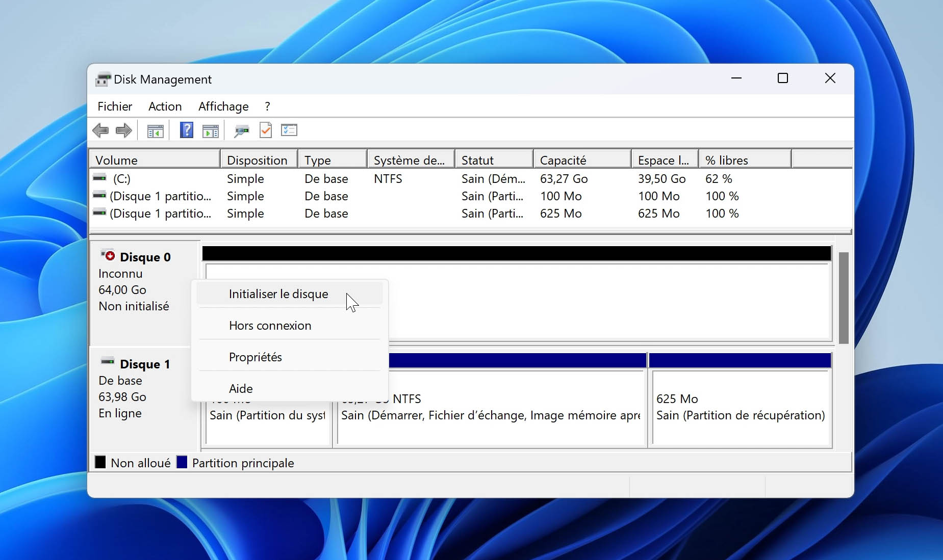Sort by Système de... column header
The image size is (943, 560).
point(411,160)
